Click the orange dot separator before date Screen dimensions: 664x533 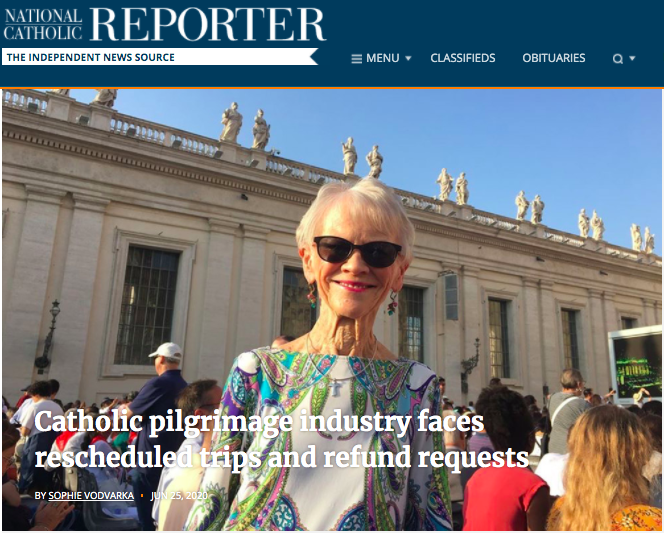(142, 495)
